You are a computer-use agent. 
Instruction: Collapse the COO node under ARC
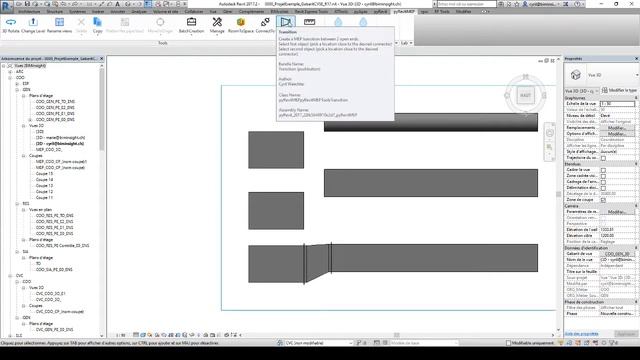pyautogui.click(x=10, y=78)
